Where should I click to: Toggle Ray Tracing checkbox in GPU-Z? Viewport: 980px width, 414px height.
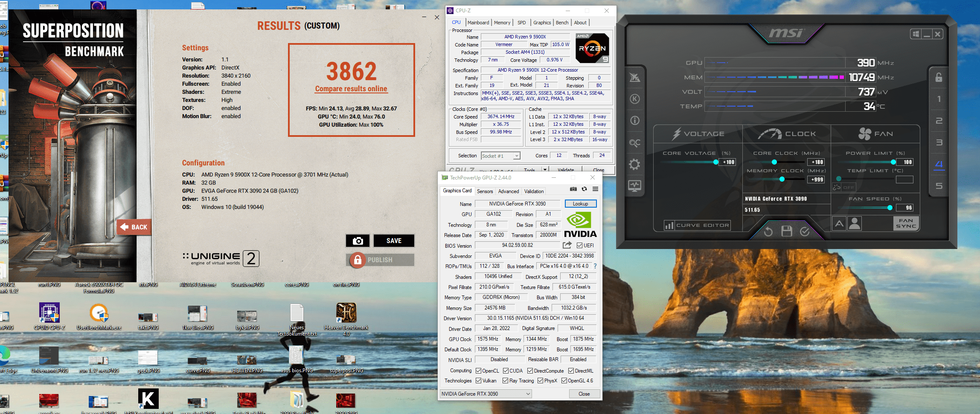(x=505, y=381)
